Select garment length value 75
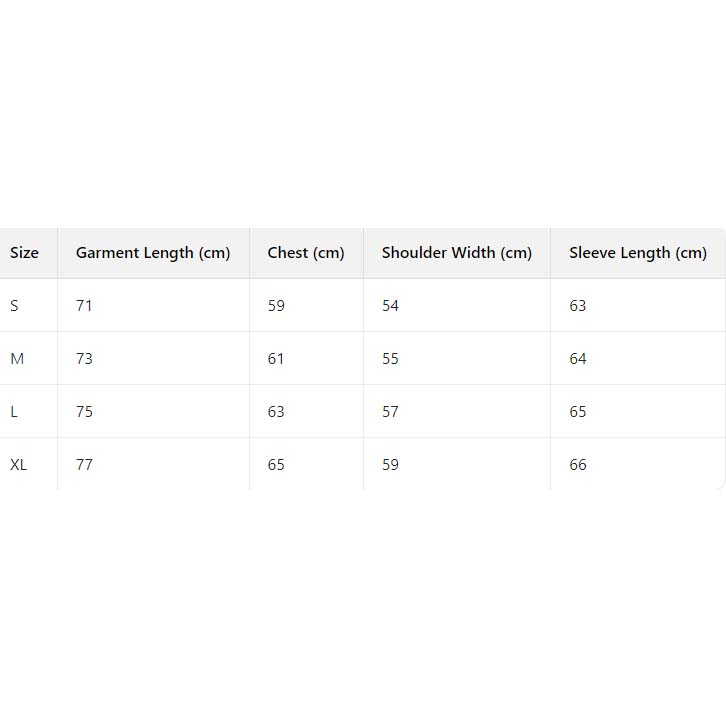Viewport: 726px width, 726px height. (84, 412)
